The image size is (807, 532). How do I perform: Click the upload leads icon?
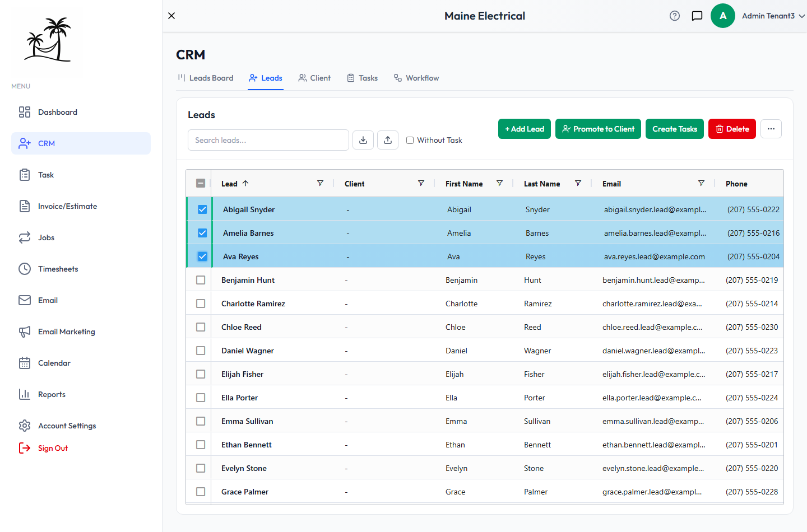(x=388, y=140)
